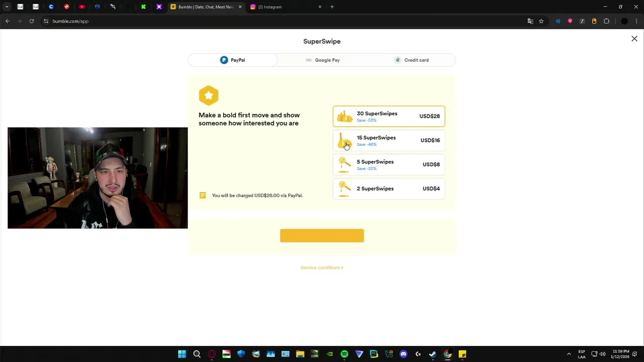Open the Windows Start menu
Image resolution: width=644 pixels, height=362 pixels.
(182, 354)
